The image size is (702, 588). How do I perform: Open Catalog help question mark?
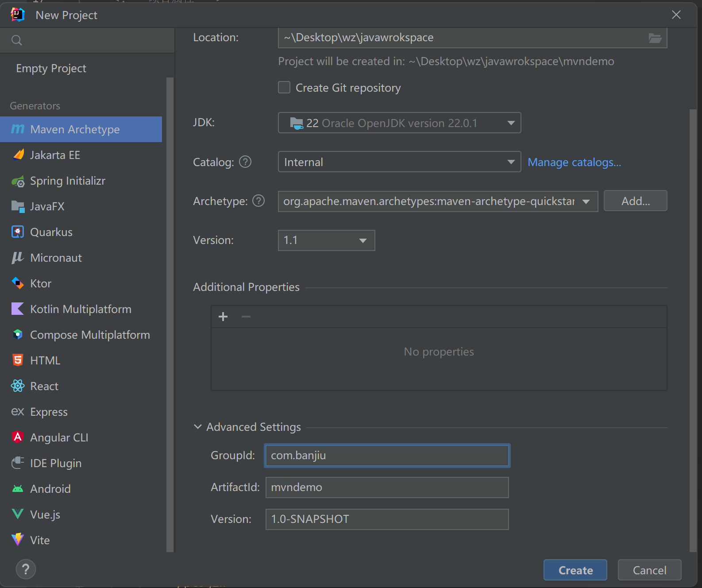point(245,162)
